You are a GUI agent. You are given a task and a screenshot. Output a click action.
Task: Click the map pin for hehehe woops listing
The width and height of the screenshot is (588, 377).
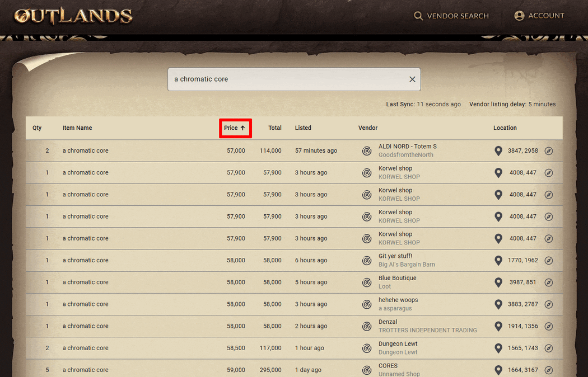tap(498, 304)
